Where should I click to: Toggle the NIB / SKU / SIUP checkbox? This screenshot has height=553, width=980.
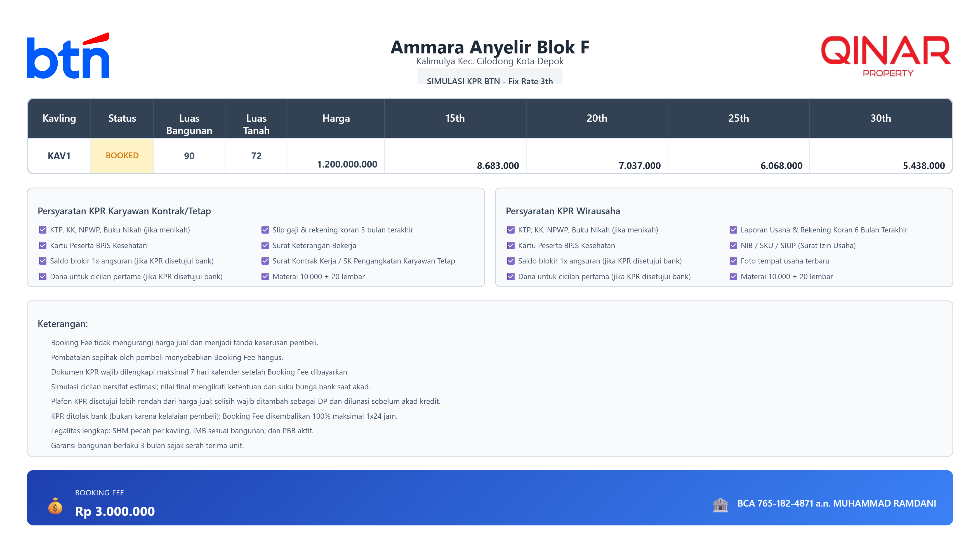coord(733,246)
